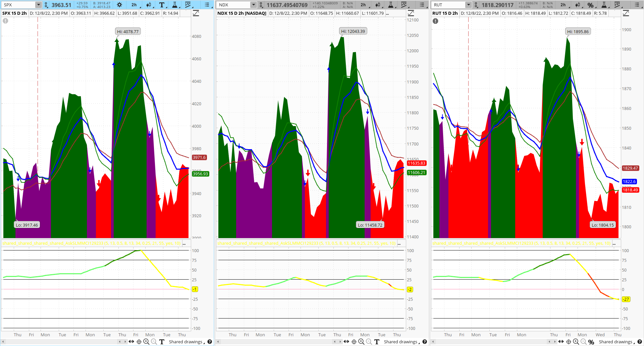
Task: Click Shared drawings under the RUT chart
Action: [615, 342]
